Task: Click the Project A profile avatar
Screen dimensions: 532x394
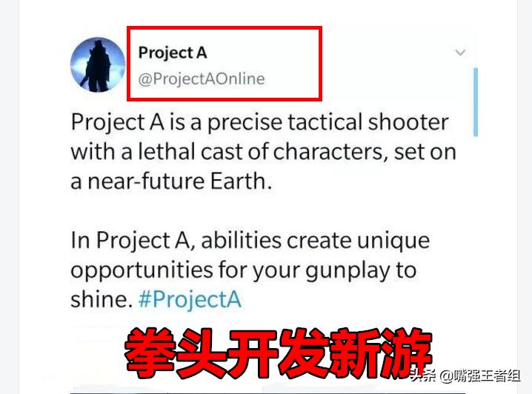Action: tap(98, 64)
